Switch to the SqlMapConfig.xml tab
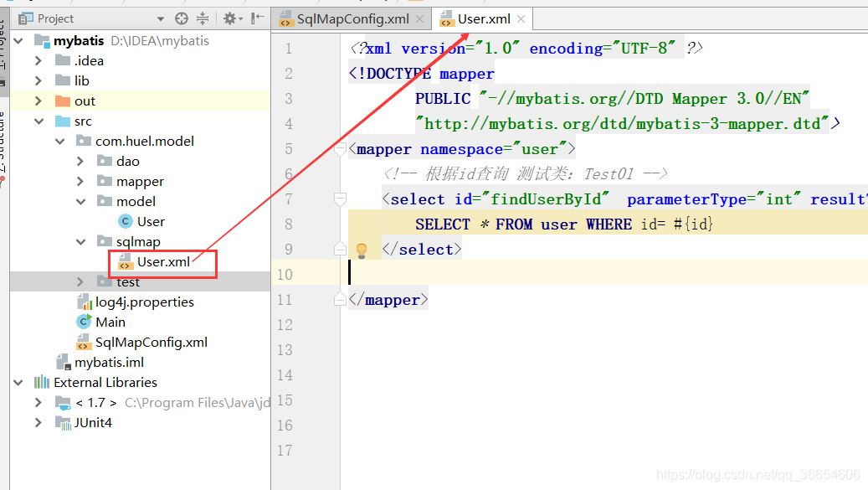The image size is (868, 490). coord(352,19)
